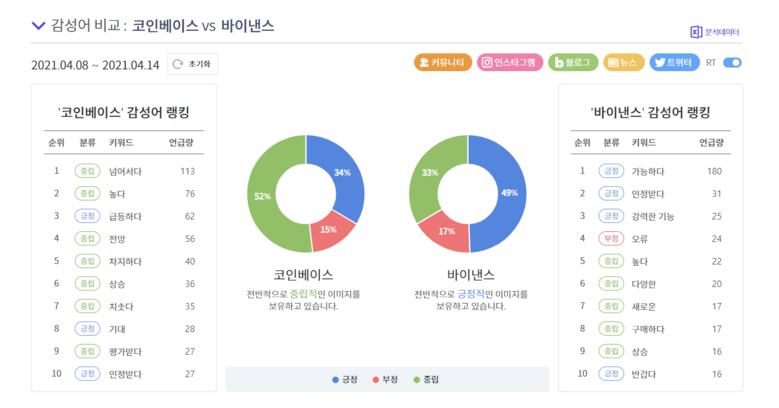This screenshot has height=408, width=779.
Task: Open keyword 가능하다 in 바이낸스 ranking
Action: (x=650, y=171)
